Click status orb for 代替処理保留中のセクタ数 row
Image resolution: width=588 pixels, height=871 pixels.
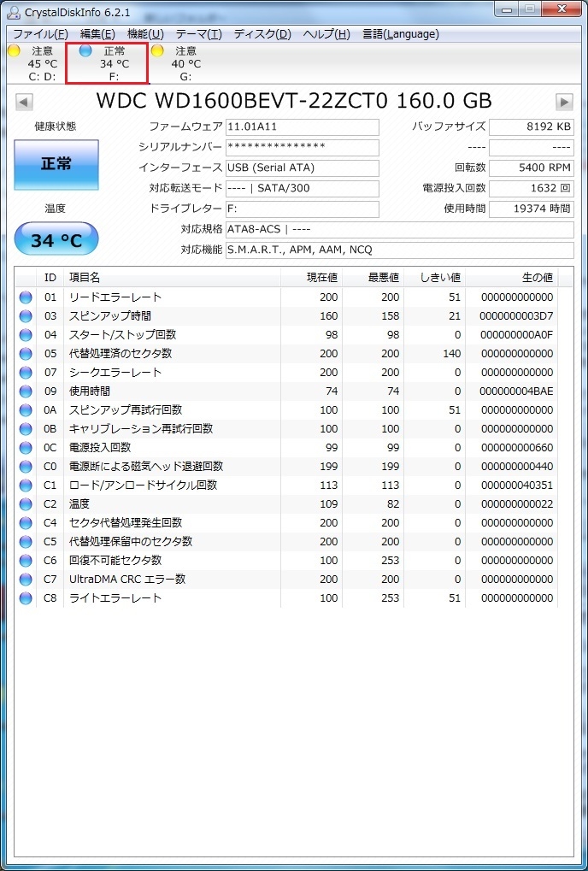26,542
